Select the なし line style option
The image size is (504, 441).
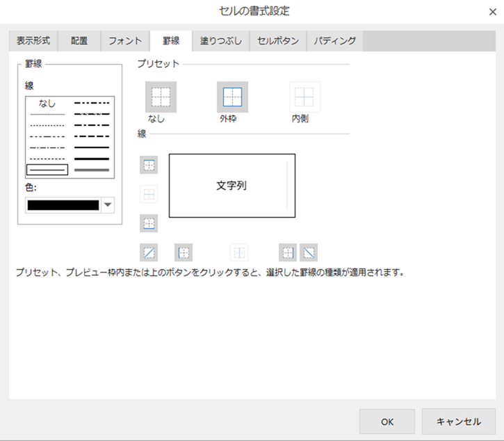pos(47,103)
